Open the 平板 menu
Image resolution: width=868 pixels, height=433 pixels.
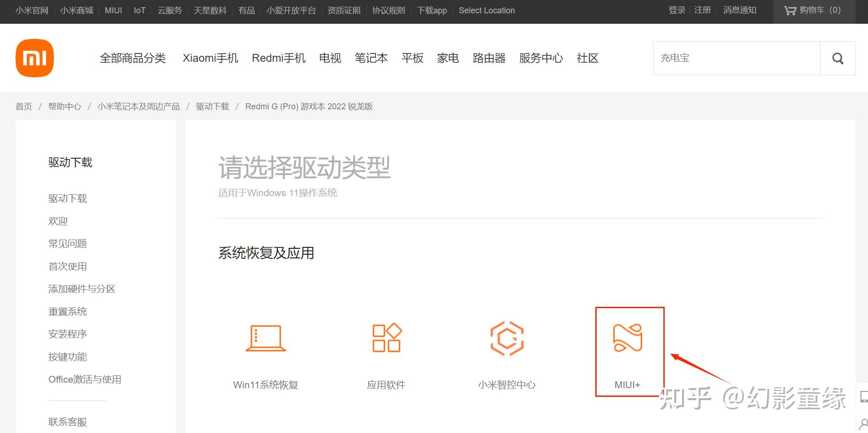(413, 58)
